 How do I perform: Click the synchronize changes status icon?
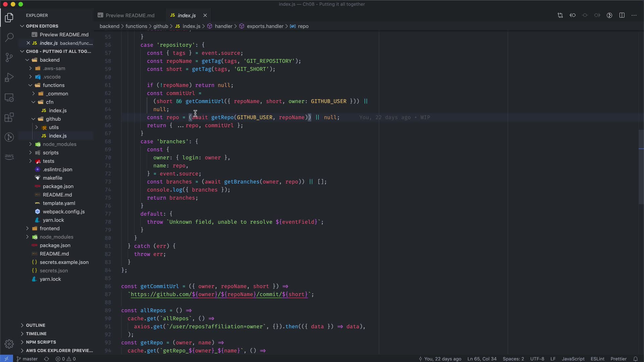pyautogui.click(x=47, y=359)
